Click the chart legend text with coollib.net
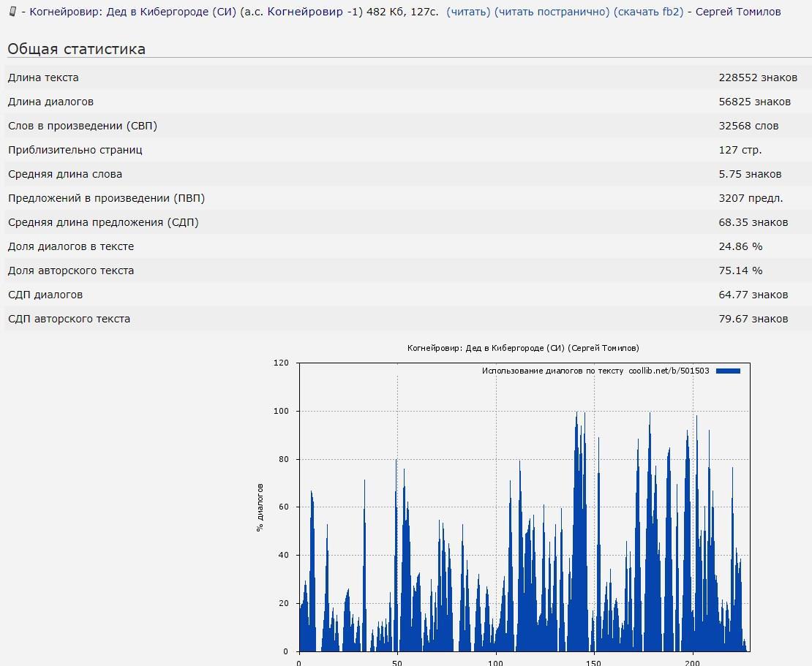The image size is (812, 666). 595,371
